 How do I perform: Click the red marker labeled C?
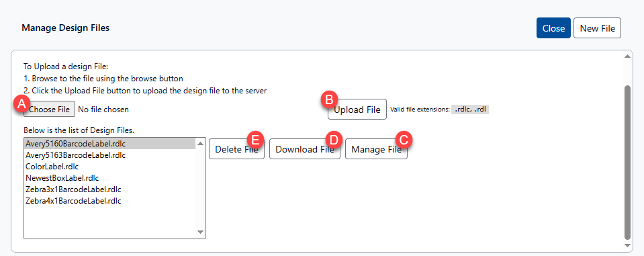(x=404, y=140)
